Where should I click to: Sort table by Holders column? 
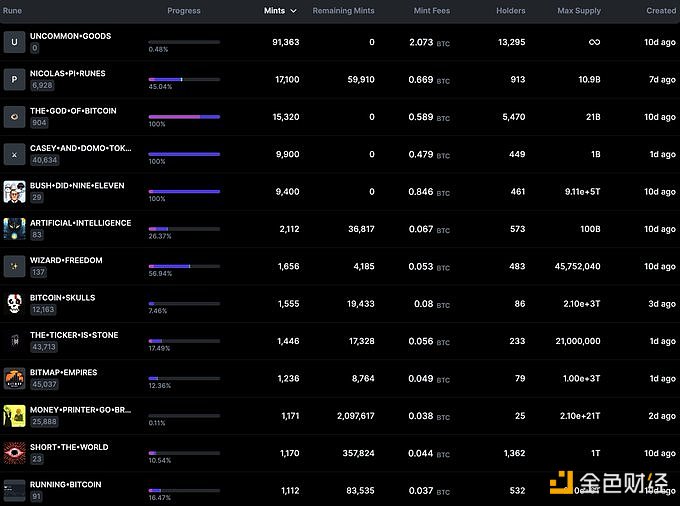pos(511,10)
